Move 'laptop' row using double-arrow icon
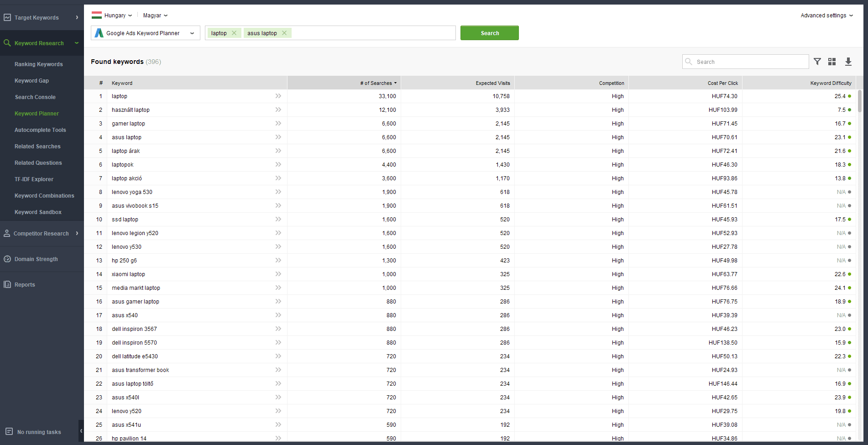The image size is (868, 445). point(278,96)
